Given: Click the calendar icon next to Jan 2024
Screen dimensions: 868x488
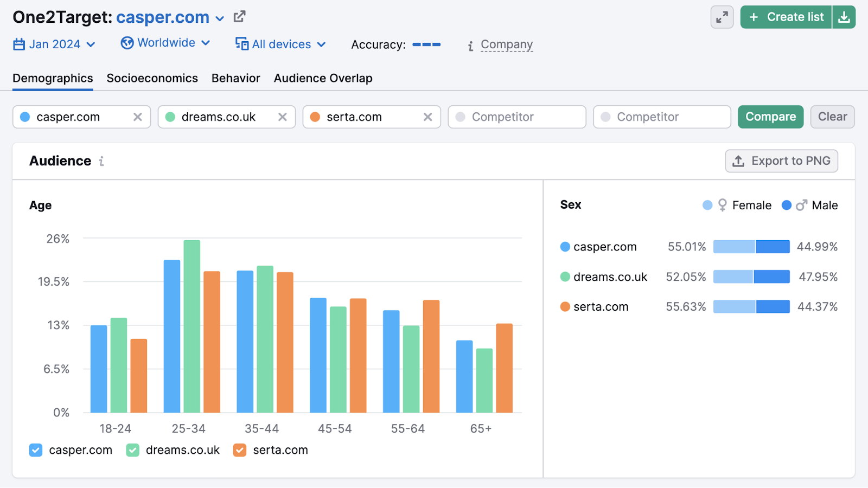Looking at the screenshot, I should click(19, 44).
